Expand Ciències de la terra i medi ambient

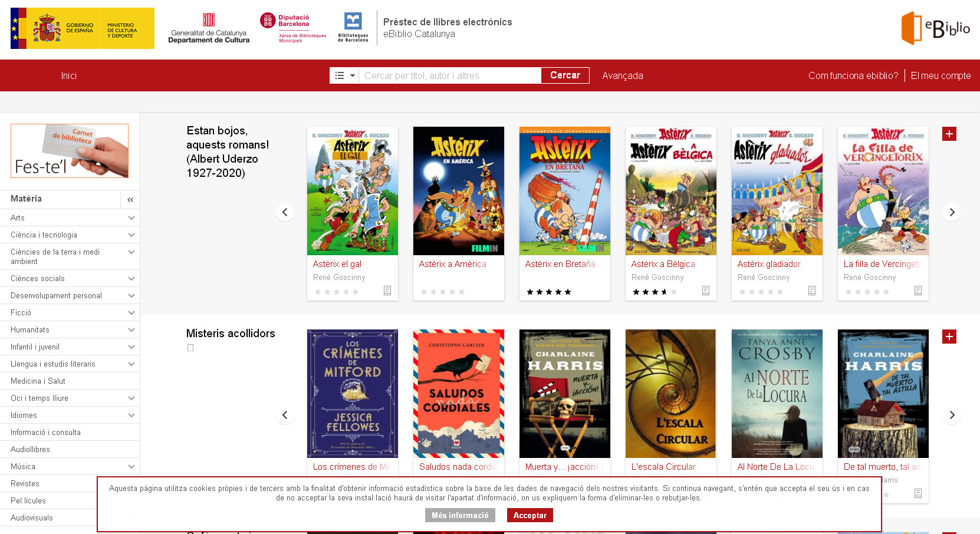(x=131, y=252)
